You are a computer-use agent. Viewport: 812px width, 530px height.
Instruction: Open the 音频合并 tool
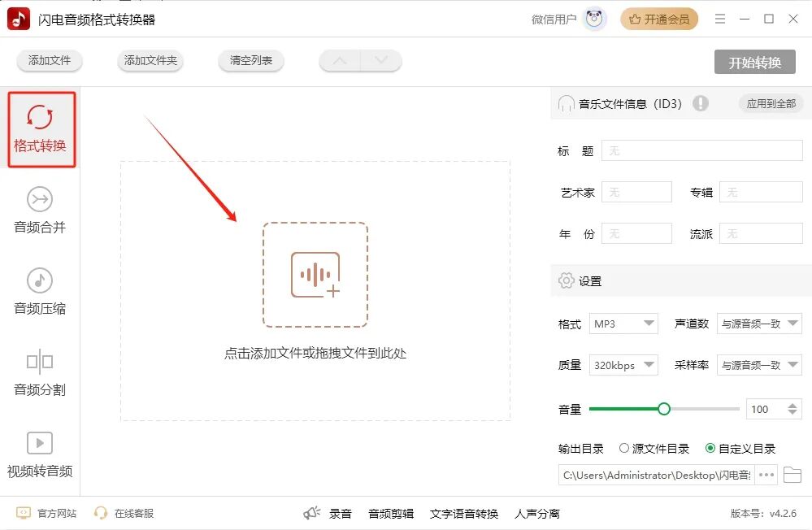tap(40, 210)
